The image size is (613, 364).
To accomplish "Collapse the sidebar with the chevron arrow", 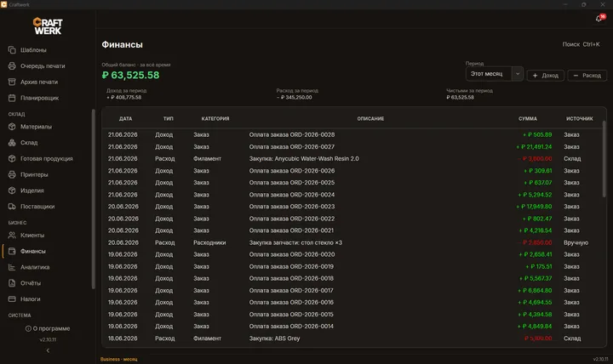I will (x=48, y=350).
